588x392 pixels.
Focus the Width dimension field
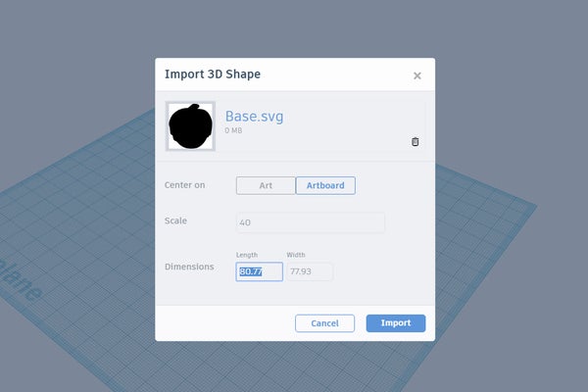[x=309, y=271]
